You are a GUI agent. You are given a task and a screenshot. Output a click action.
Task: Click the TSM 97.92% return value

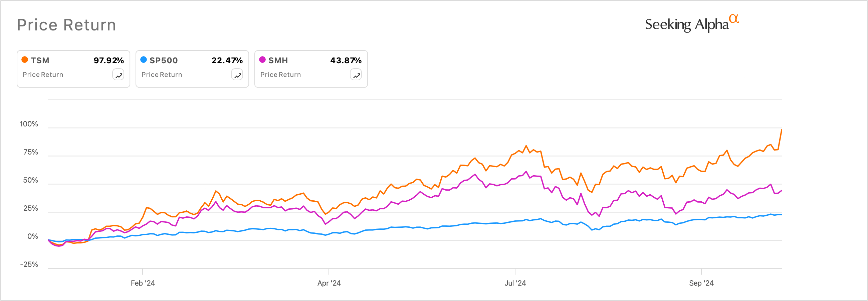click(108, 61)
